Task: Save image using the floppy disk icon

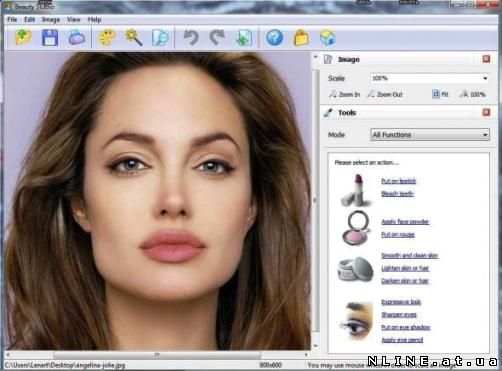Action: pyautogui.click(x=50, y=37)
